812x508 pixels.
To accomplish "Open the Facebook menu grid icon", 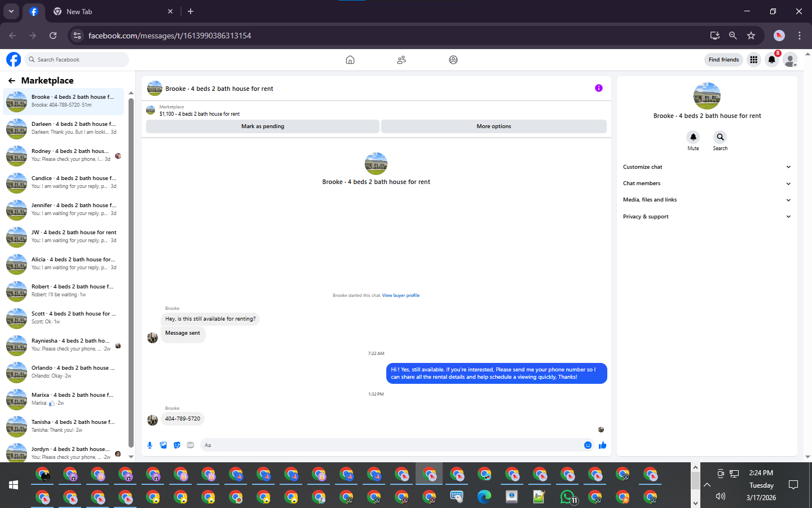I will tap(753, 59).
